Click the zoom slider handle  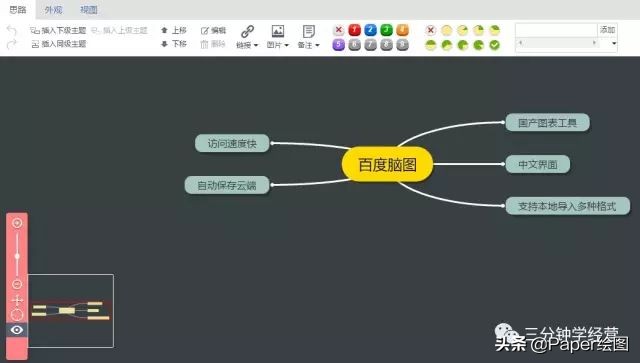point(17,256)
